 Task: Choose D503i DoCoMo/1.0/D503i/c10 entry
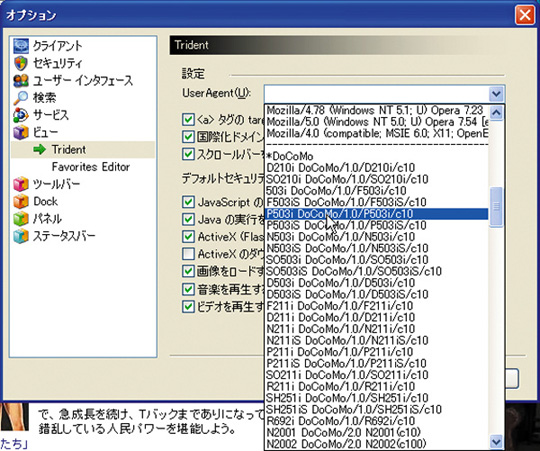tap(376, 283)
